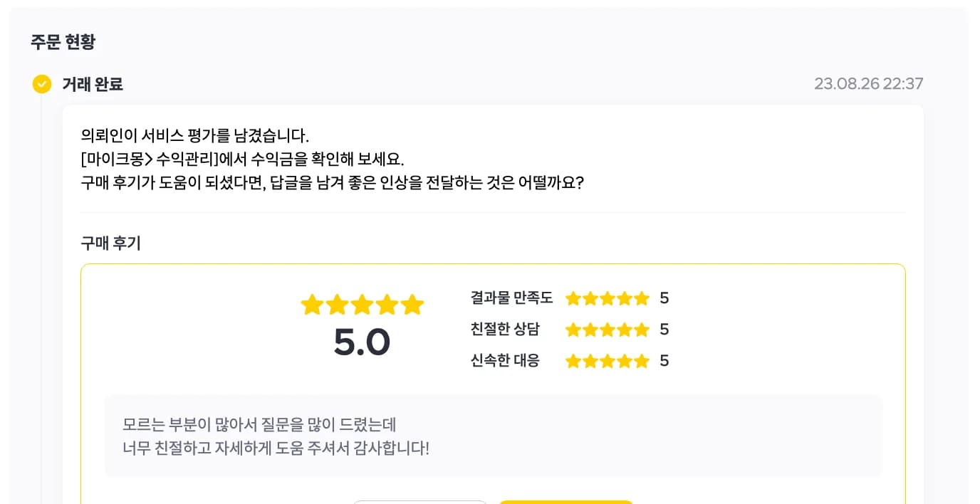The height and width of the screenshot is (504, 980).
Task: Click the last star in the 결과물 만족도 row
Action: click(x=642, y=298)
